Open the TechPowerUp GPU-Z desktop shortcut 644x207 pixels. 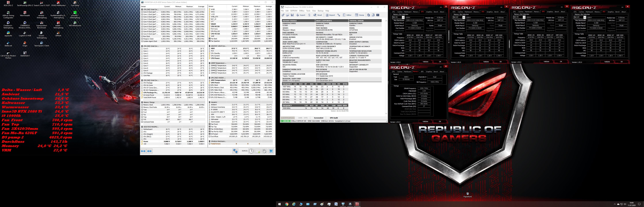pyautogui.click(x=25, y=4)
